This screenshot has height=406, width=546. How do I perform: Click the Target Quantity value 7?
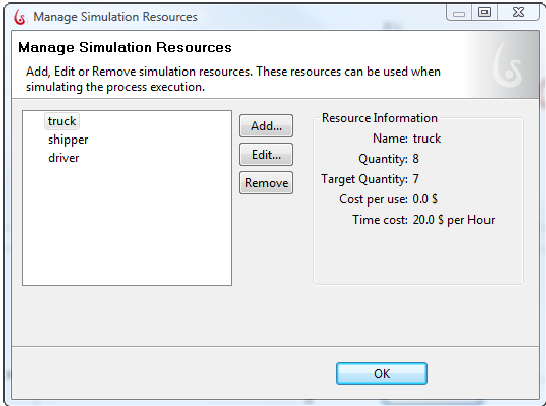pos(415,179)
